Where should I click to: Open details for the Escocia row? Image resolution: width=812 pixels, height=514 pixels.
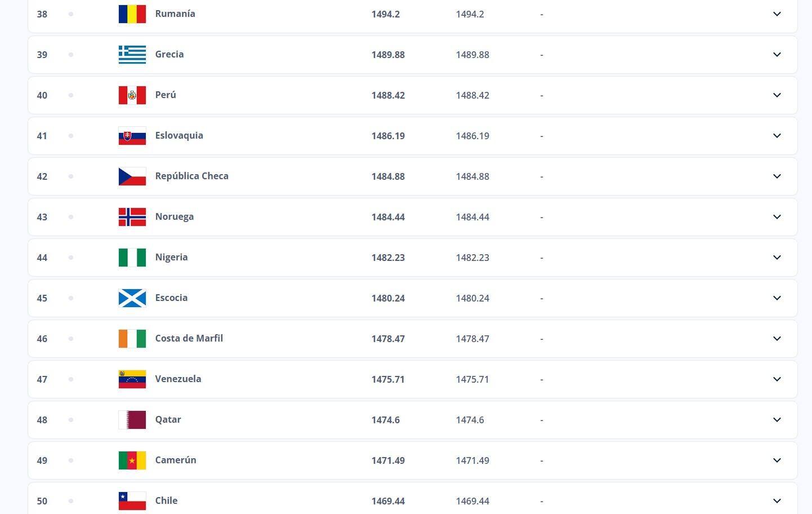(777, 298)
